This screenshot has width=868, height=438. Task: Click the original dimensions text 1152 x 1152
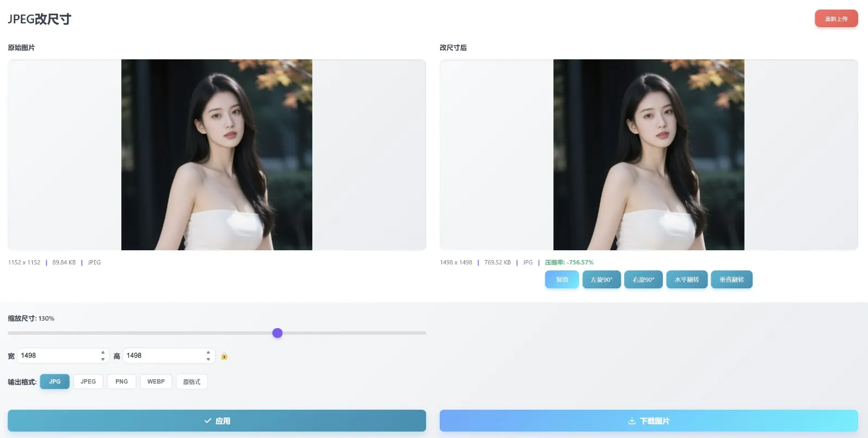click(24, 262)
